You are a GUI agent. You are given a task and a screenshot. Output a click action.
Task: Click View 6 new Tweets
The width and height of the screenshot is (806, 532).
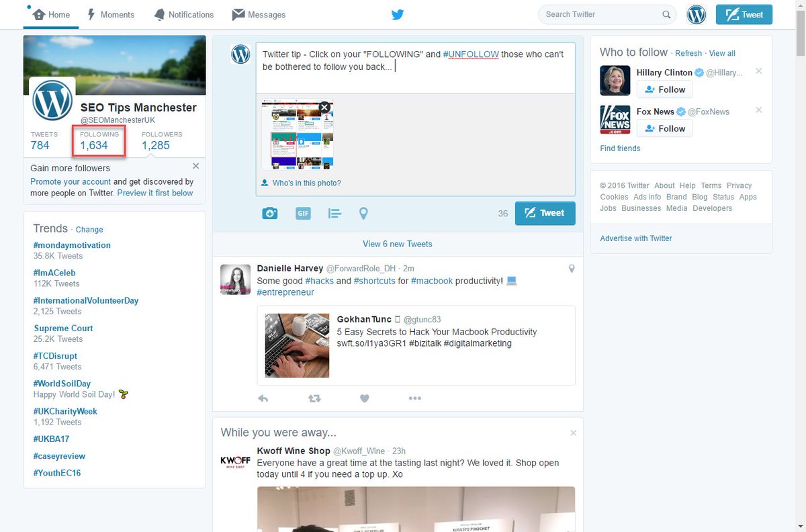398,244
